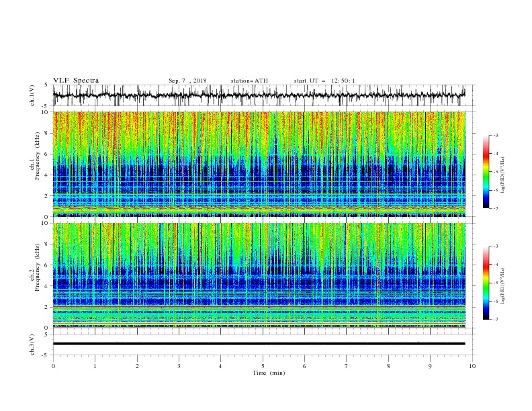The image size is (532, 411).
Task: Click the "-3" tick on ch.1 color bar
Action: coord(496,135)
